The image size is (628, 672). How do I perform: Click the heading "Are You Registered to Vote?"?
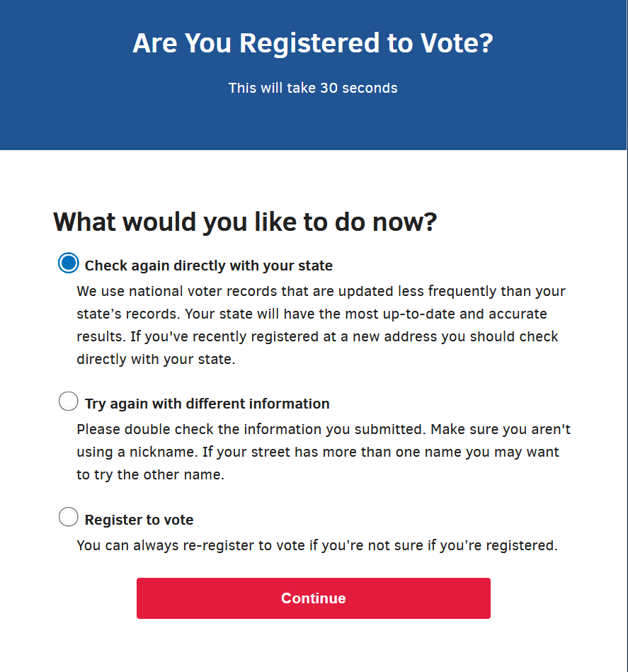(x=313, y=43)
